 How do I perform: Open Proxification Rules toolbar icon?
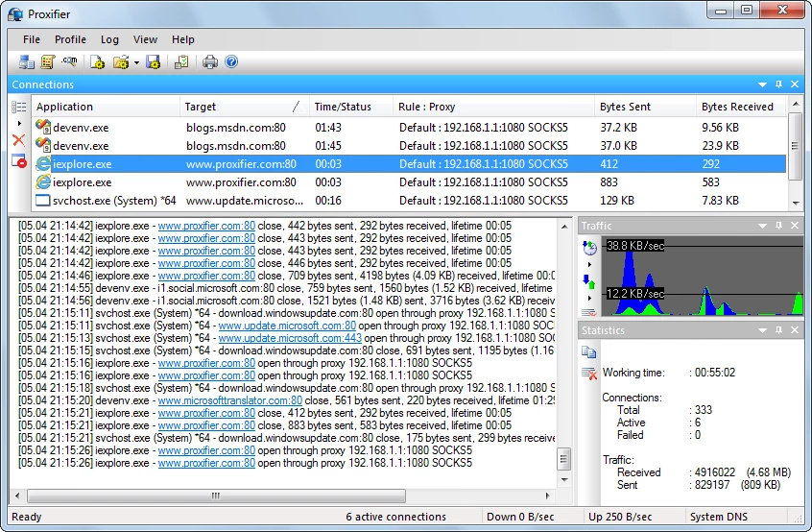[x=48, y=62]
